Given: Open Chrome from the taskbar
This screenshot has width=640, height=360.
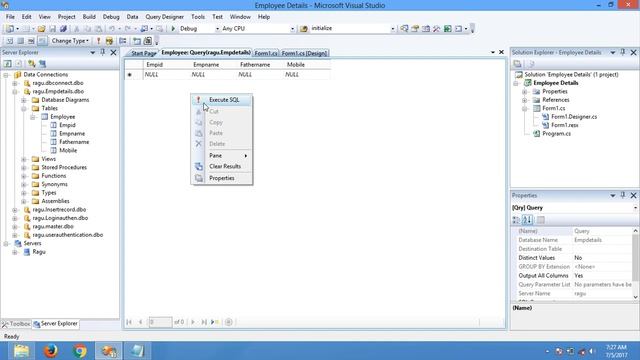Looking at the screenshot, I should 80,351.
